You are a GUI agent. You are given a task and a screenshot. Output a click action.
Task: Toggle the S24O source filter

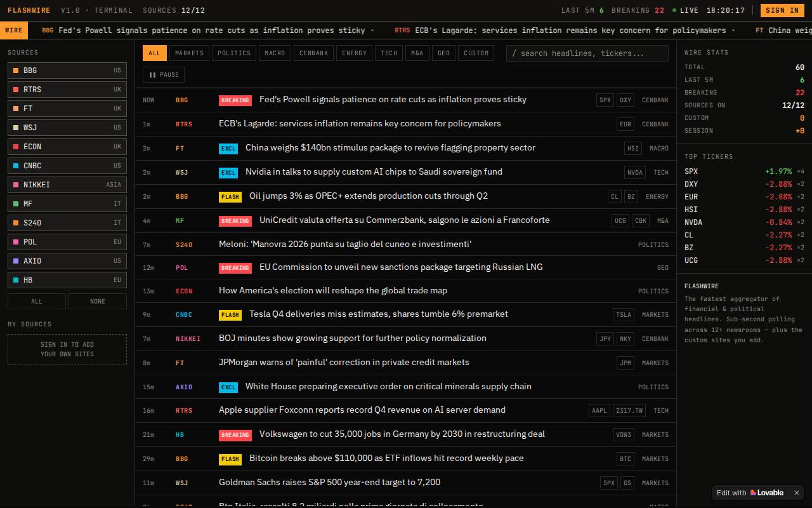tap(67, 223)
